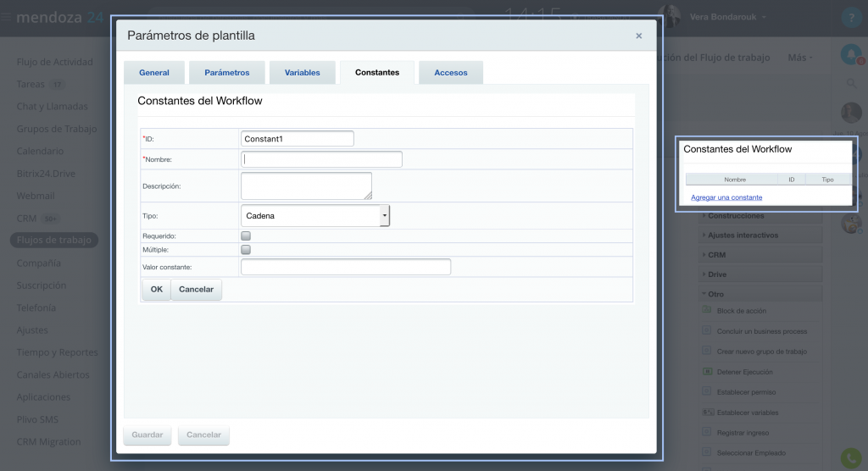Click into the Descripción textarea
Screen dimensions: 868x471
306,186
